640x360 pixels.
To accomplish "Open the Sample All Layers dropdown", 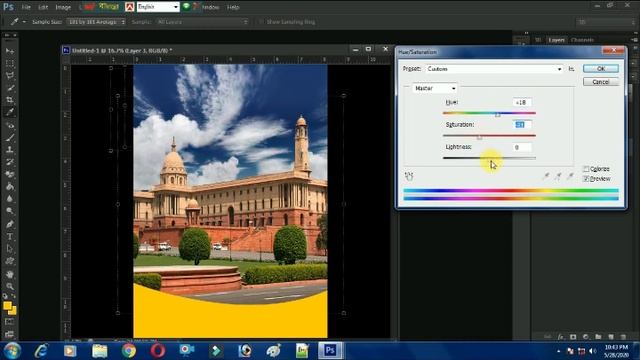I will [202, 22].
